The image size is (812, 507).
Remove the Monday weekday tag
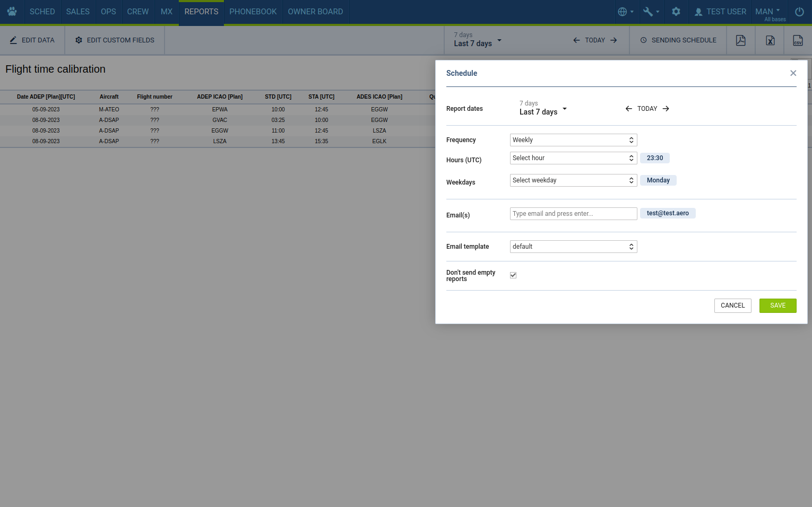[x=658, y=180]
